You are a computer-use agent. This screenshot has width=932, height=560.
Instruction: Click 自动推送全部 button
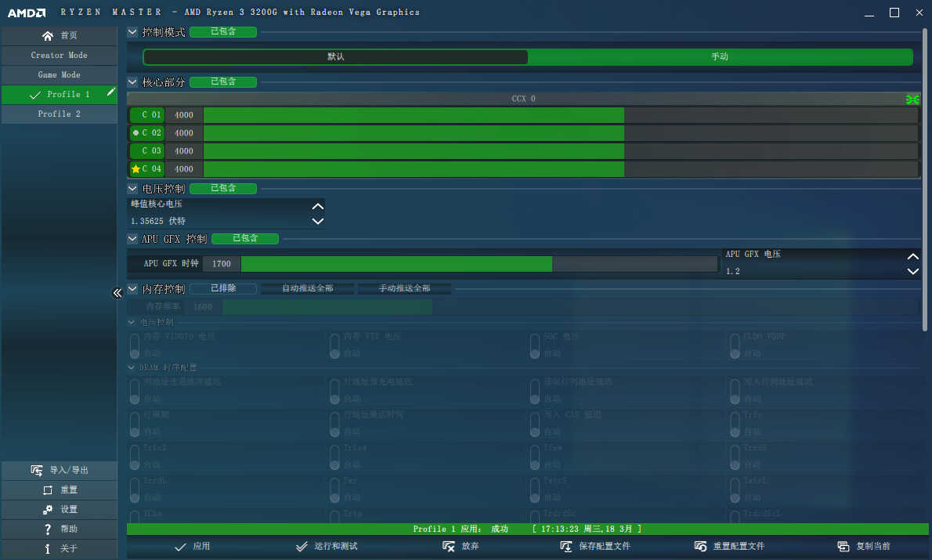coord(307,289)
